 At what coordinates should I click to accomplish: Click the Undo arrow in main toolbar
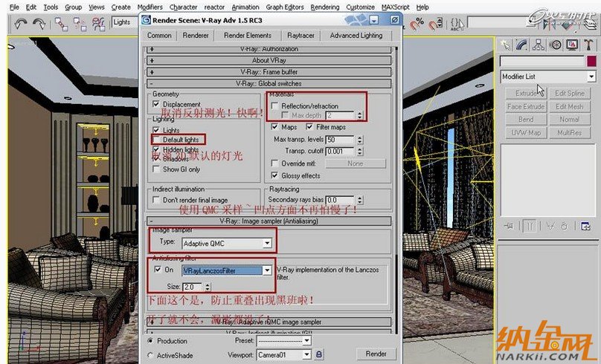click(x=21, y=23)
